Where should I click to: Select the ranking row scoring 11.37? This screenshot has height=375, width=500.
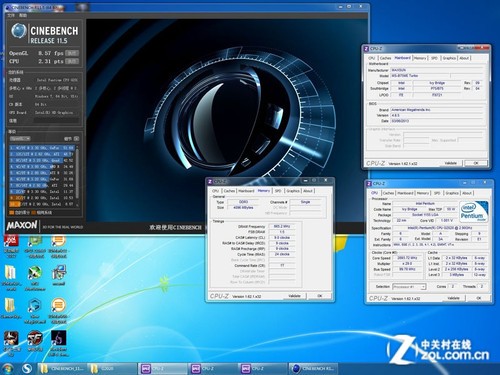coord(43,191)
